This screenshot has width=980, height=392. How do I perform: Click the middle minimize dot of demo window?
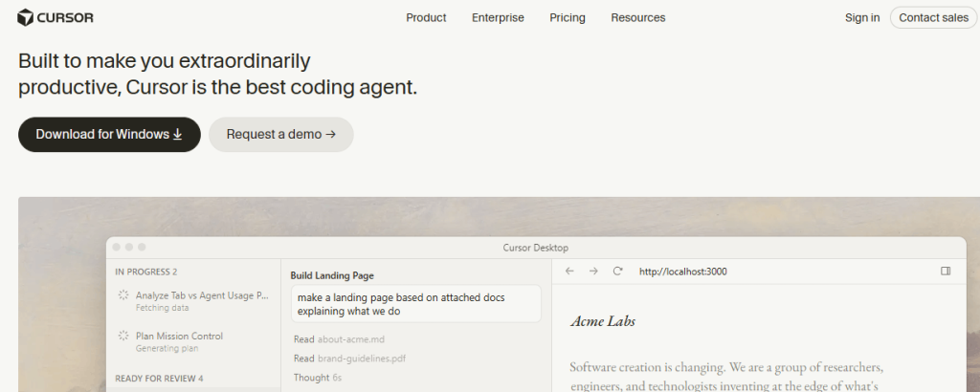[129, 248]
